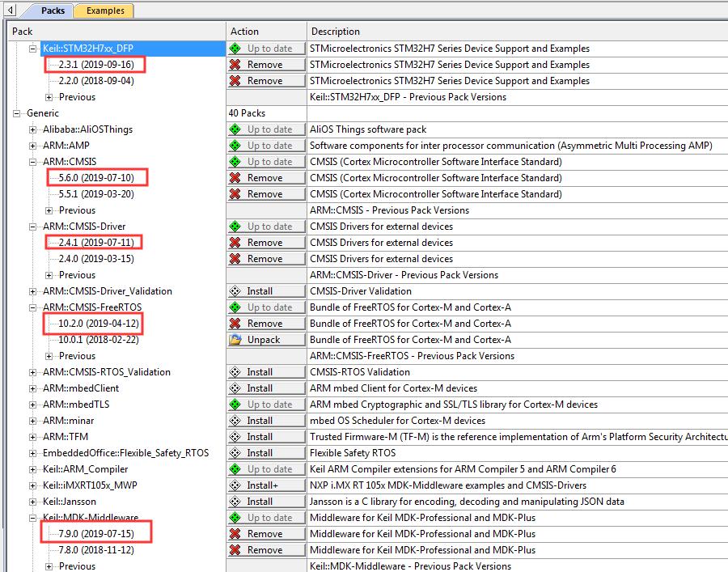Expand the Alibaba::AliOSThings node
728x572 pixels.
coord(32,129)
